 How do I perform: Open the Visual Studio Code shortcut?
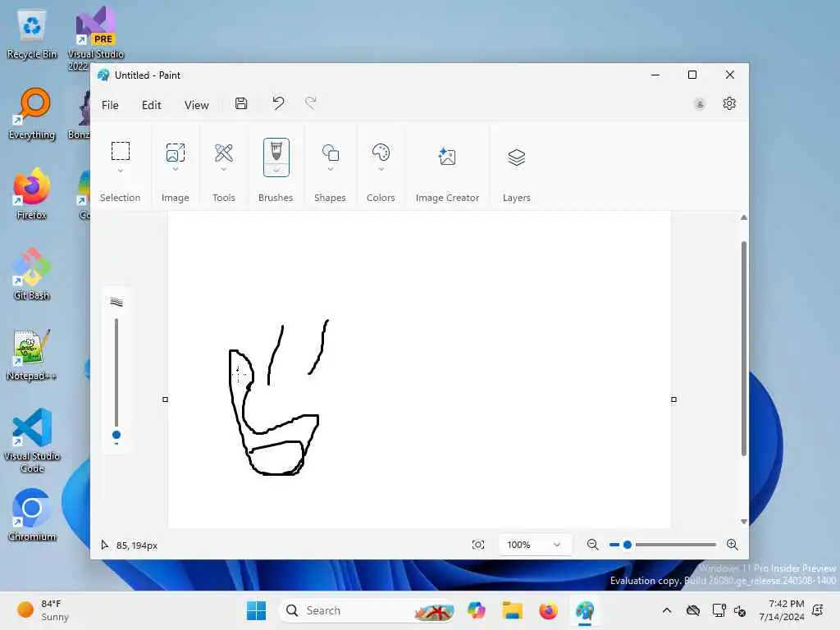coord(32,441)
